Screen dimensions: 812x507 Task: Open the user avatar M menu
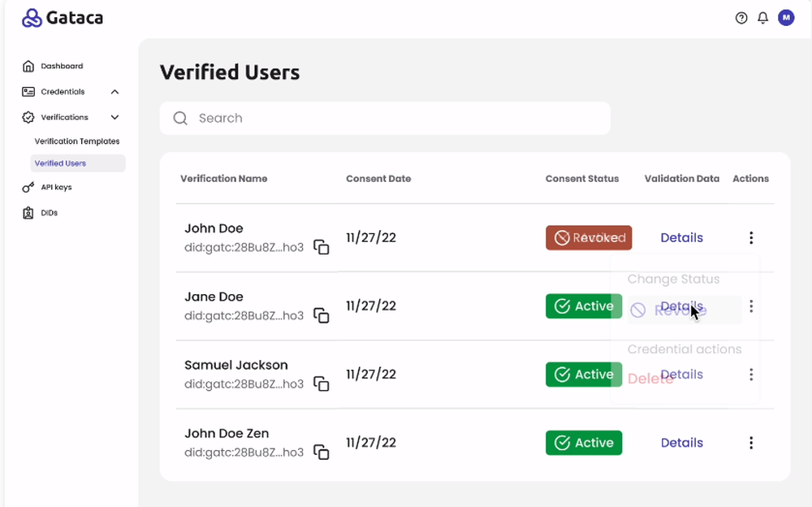pos(786,18)
